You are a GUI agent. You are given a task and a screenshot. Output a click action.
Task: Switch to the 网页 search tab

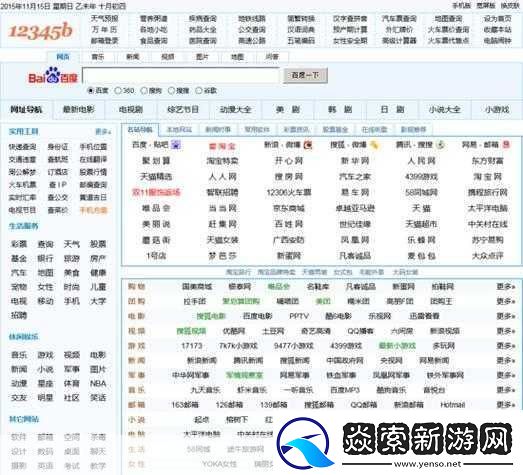(63, 57)
